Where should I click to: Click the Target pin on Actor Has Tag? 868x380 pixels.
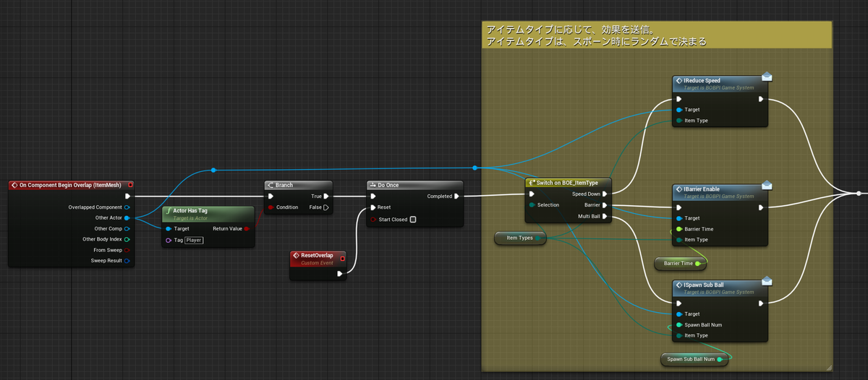pos(169,229)
